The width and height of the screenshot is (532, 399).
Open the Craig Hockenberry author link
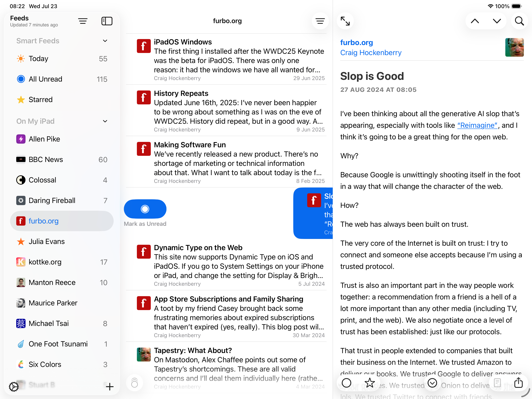pos(371,53)
